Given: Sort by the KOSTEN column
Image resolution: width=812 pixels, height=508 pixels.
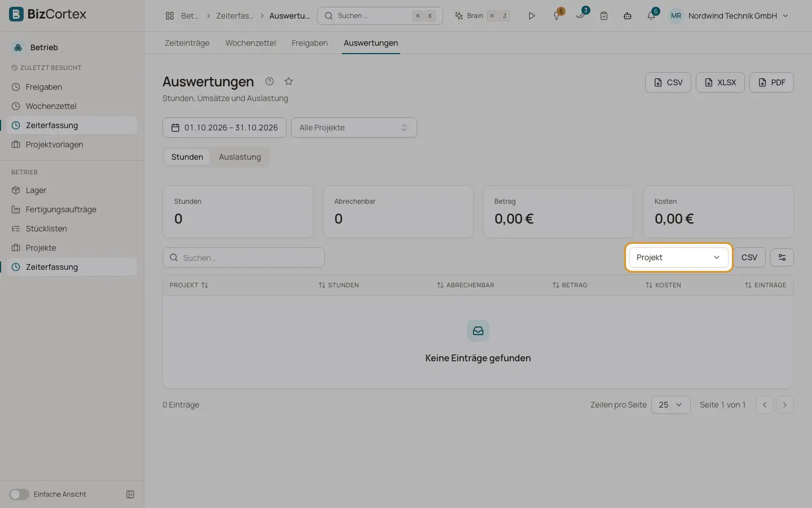Looking at the screenshot, I should (663, 285).
